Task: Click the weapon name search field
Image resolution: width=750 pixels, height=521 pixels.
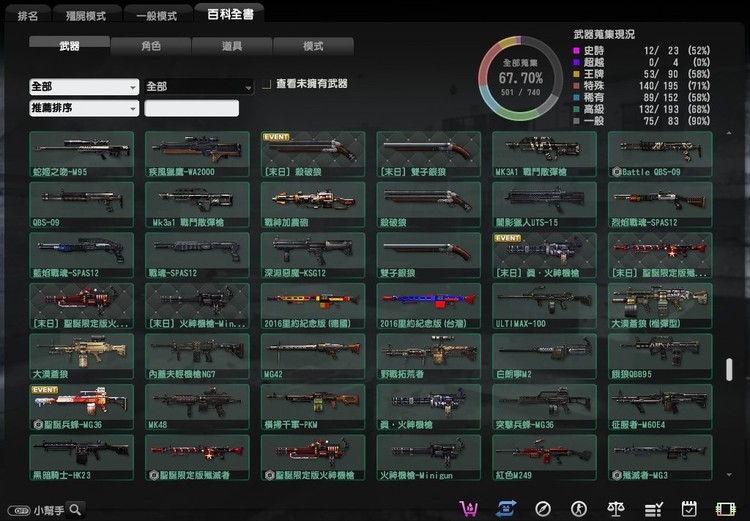Action: click(191, 108)
